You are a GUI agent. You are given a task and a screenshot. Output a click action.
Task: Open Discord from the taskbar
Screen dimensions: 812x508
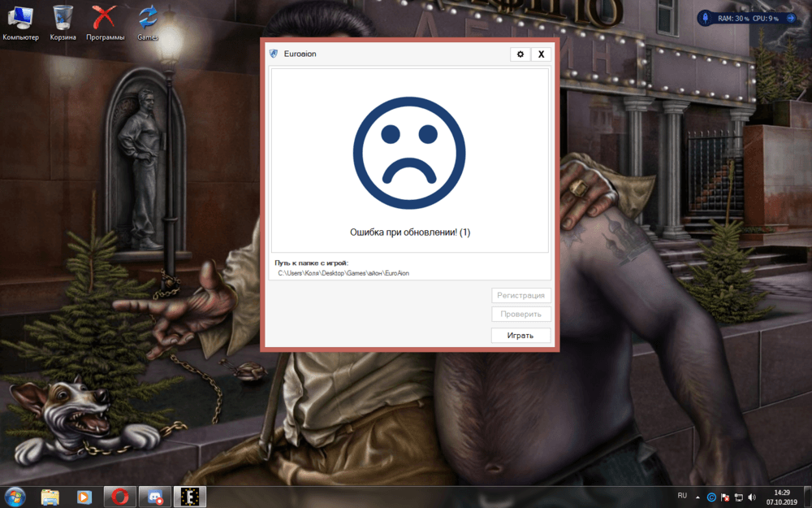point(154,497)
